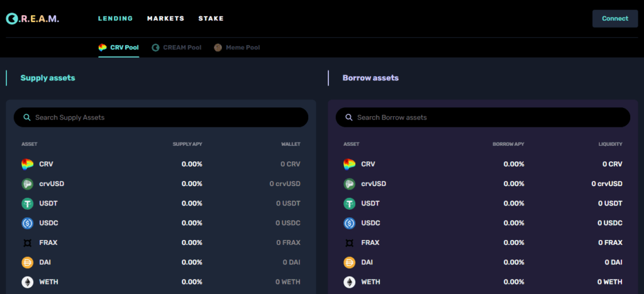Click crvUSD token icon in Supply list

pyautogui.click(x=28, y=183)
